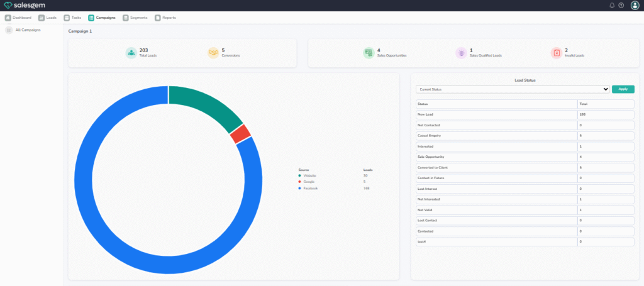This screenshot has height=286, width=644.
Task: Click the Invalid Leads red icon
Action: coord(556,53)
